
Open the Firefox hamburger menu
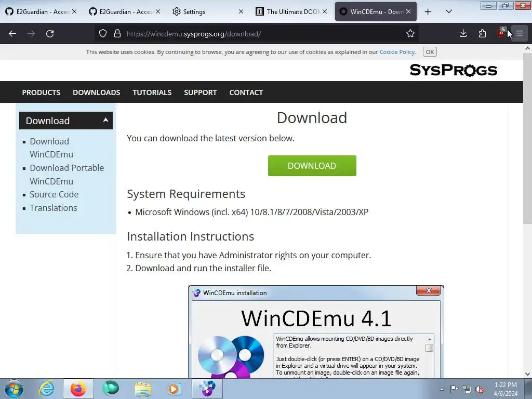[x=520, y=33]
